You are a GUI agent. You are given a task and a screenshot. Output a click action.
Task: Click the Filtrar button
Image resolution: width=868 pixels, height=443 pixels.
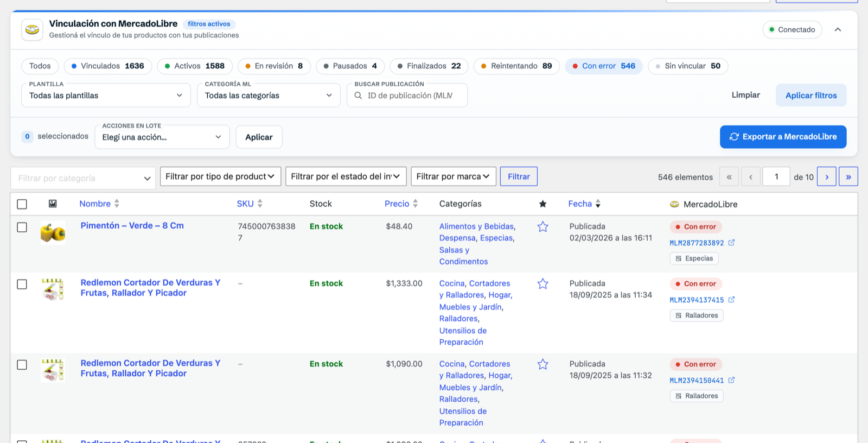pos(519,176)
